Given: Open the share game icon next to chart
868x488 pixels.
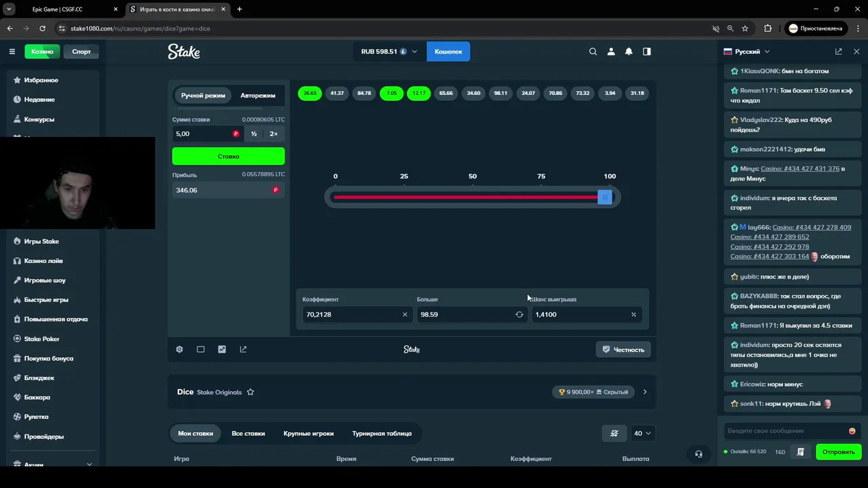Looking at the screenshot, I should 243,349.
